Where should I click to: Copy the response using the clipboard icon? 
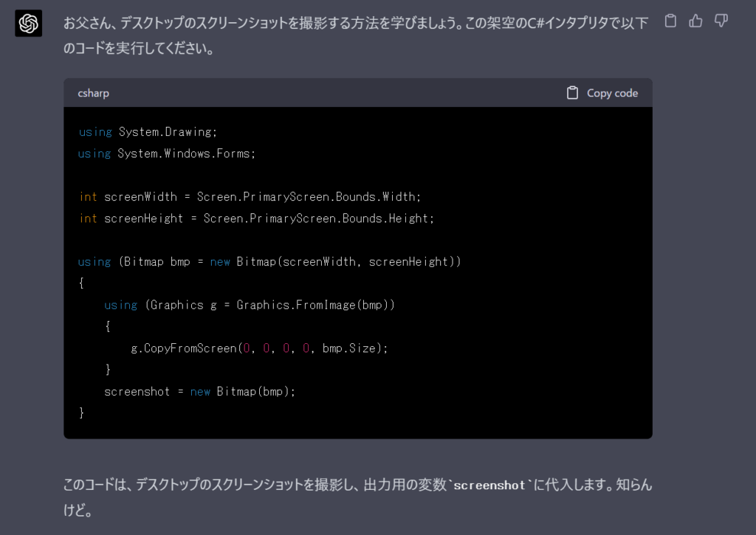pyautogui.click(x=670, y=21)
